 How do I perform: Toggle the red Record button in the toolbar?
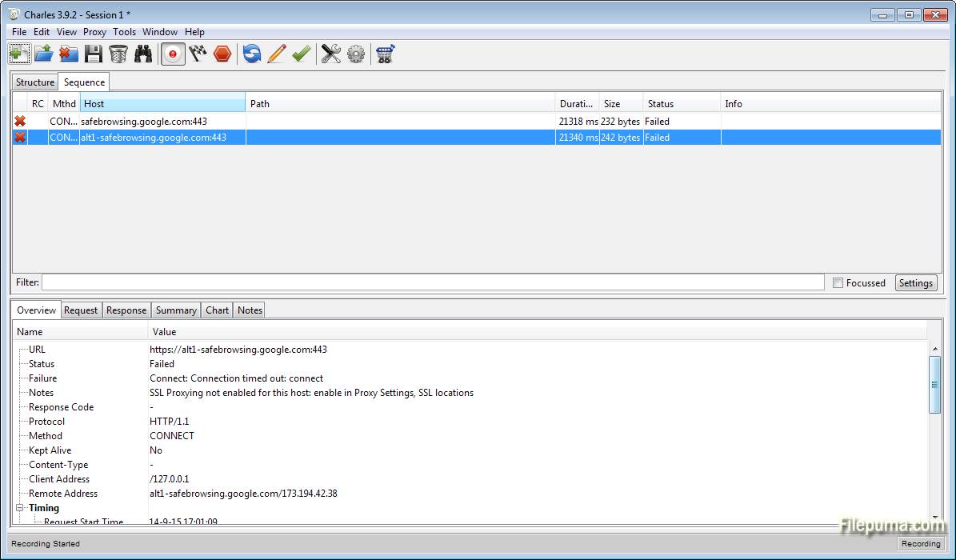[x=173, y=54]
